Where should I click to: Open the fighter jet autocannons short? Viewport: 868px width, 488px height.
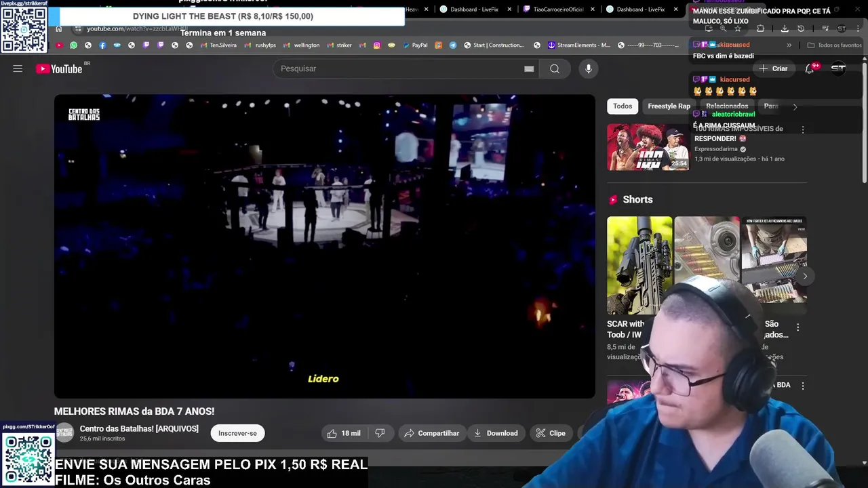[x=774, y=260]
